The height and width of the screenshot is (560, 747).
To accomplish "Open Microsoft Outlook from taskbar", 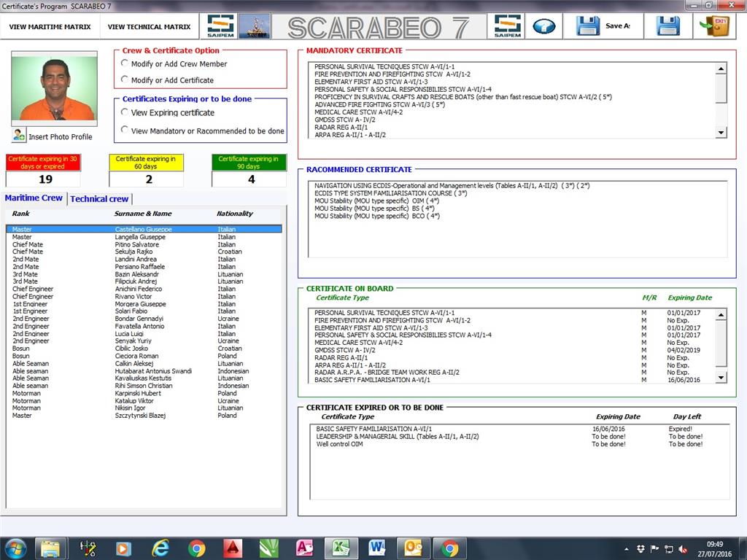I will pyautogui.click(x=413, y=548).
